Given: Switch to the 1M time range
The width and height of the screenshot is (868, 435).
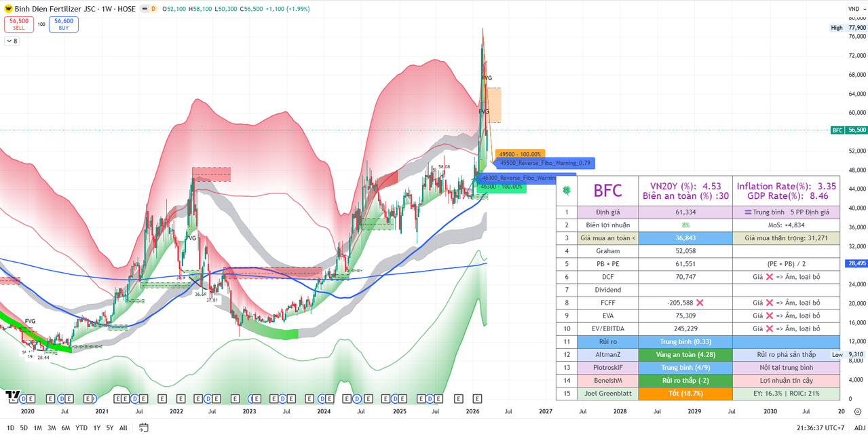Looking at the screenshot, I should pyautogui.click(x=38, y=428).
